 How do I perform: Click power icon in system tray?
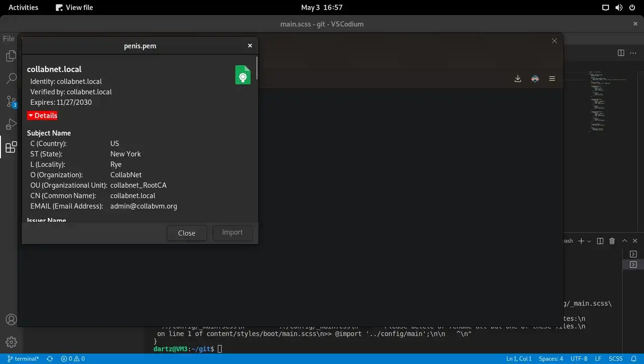(x=632, y=7)
